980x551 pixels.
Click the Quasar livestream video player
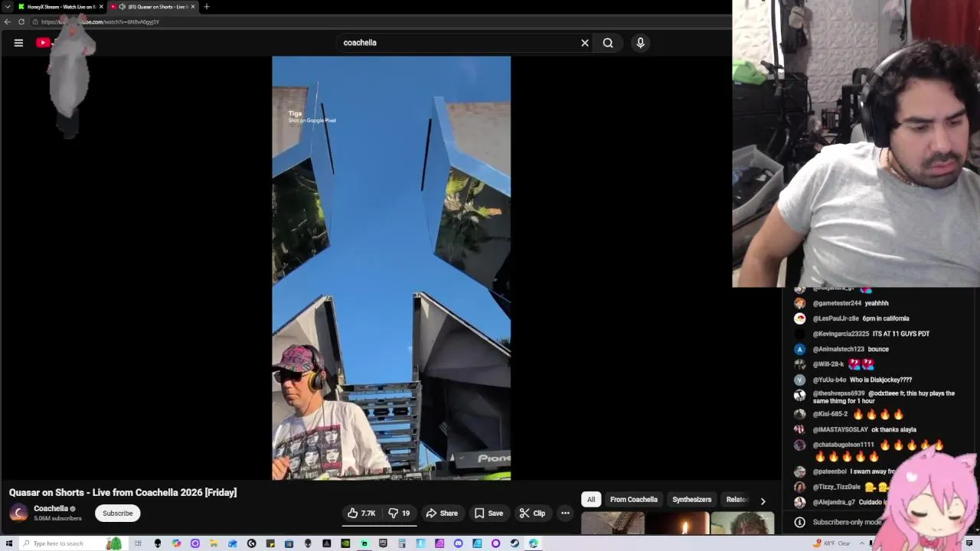(x=391, y=268)
